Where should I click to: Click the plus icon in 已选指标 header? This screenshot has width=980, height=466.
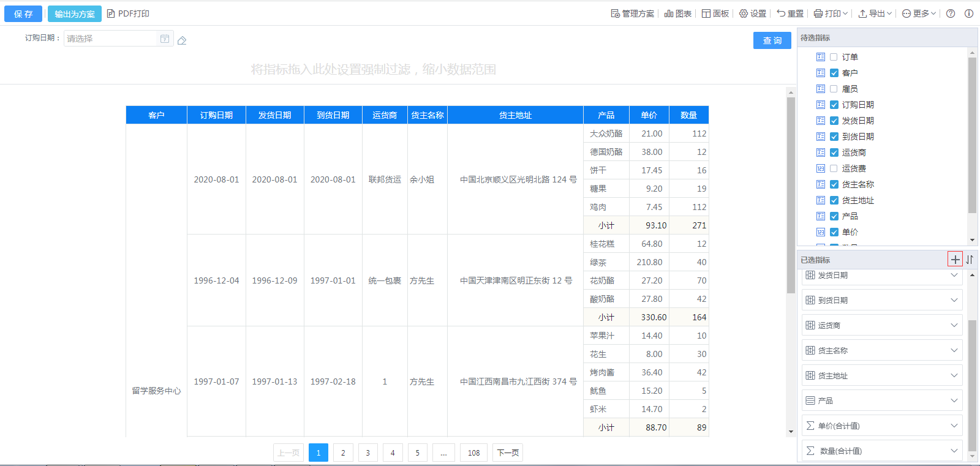[x=955, y=260]
